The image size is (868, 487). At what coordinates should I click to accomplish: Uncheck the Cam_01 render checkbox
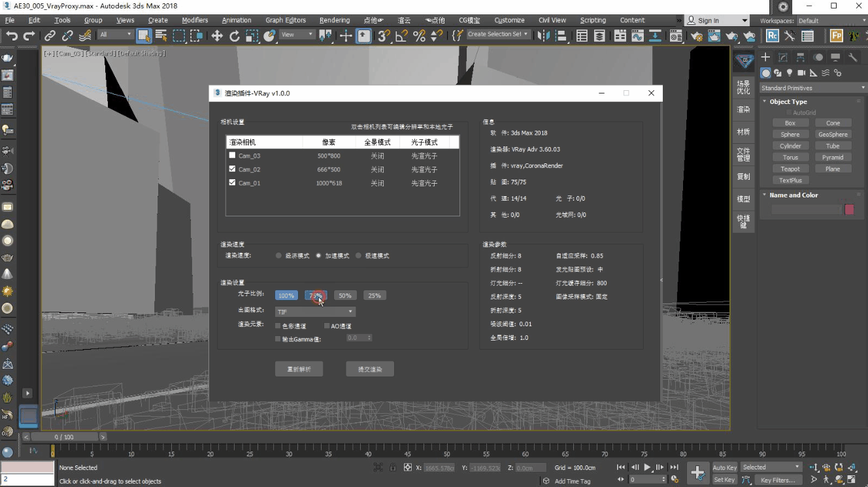[232, 183]
